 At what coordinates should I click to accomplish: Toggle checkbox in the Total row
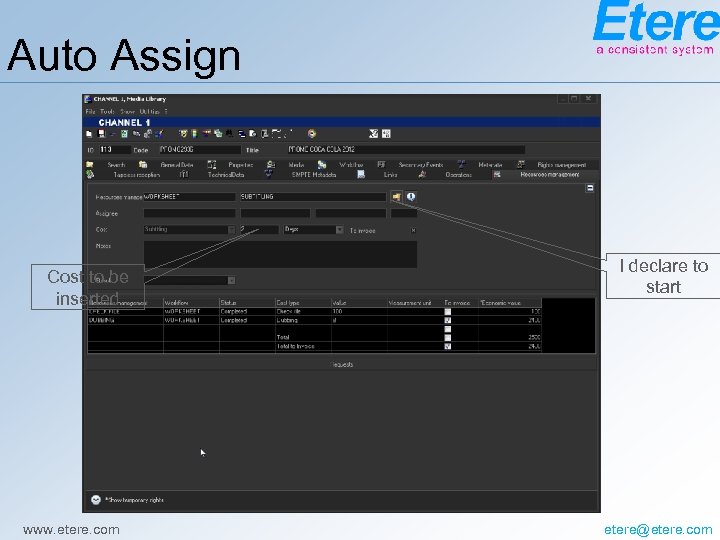coord(448,338)
